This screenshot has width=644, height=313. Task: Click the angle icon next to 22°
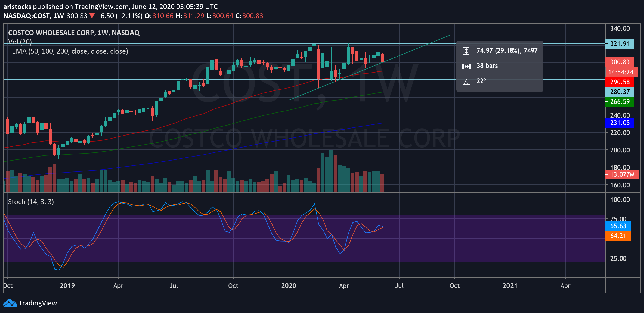coord(466,81)
